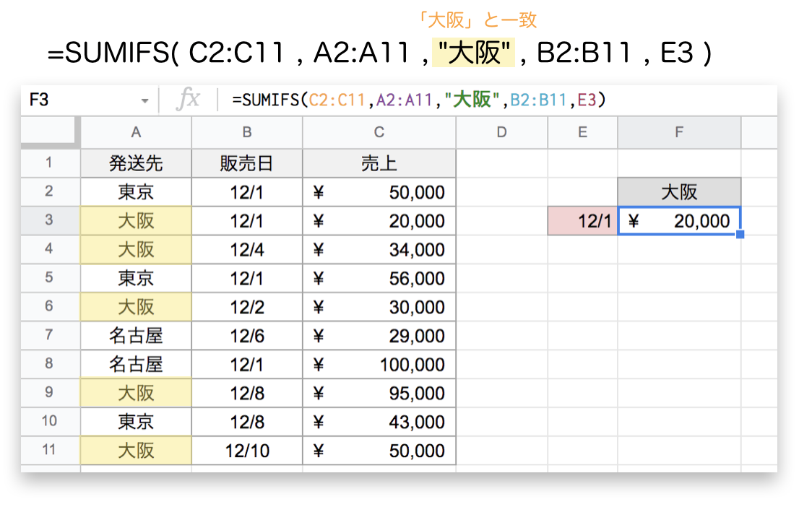Select row 2 header
812x520 pixels.
coord(51,191)
